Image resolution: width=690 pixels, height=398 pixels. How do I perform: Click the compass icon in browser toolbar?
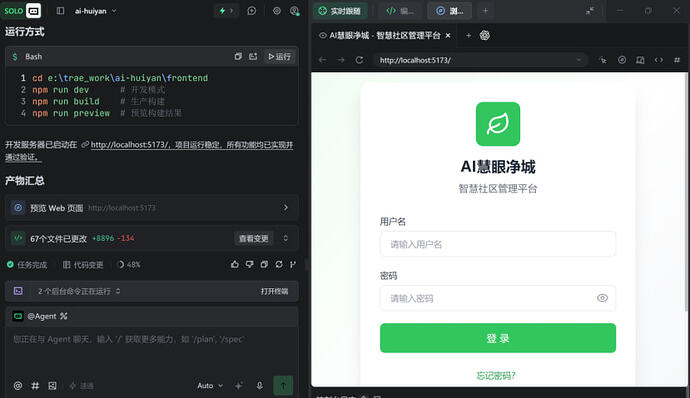(x=622, y=60)
